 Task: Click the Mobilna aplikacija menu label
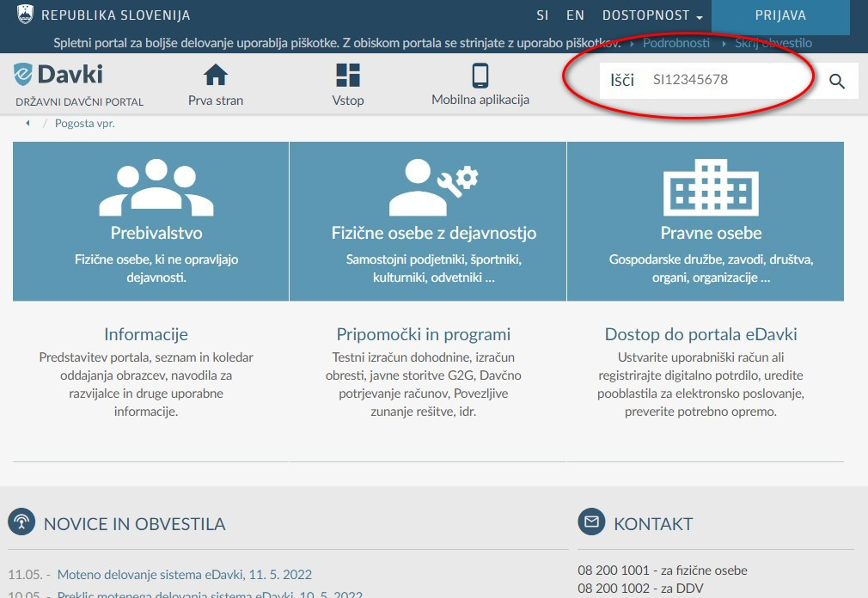click(x=480, y=100)
